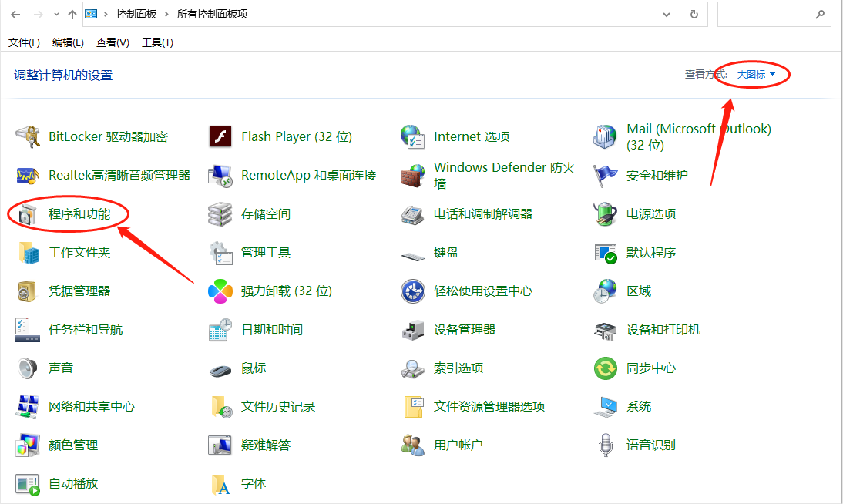Open the recent locations dropdown arrow
Image resolution: width=843 pixels, height=504 pixels.
tap(56, 15)
